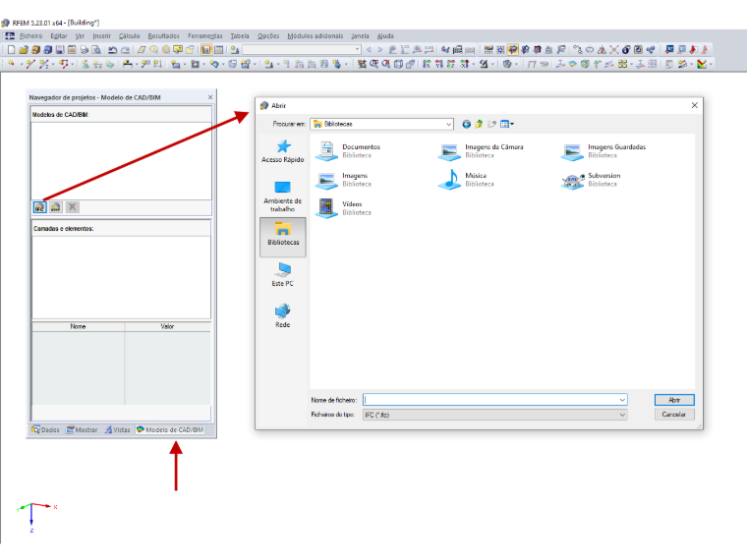Switch to the Vistas tab
This screenshot has width=747, height=560.
118,429
